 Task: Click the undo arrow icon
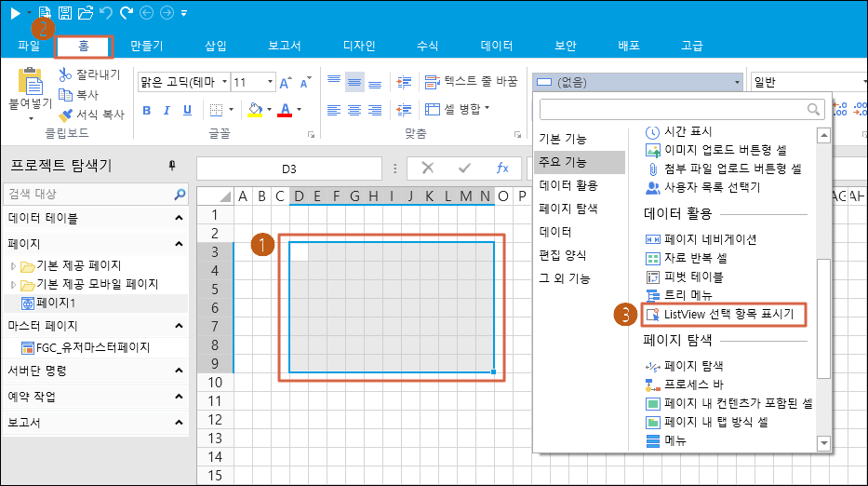(105, 13)
